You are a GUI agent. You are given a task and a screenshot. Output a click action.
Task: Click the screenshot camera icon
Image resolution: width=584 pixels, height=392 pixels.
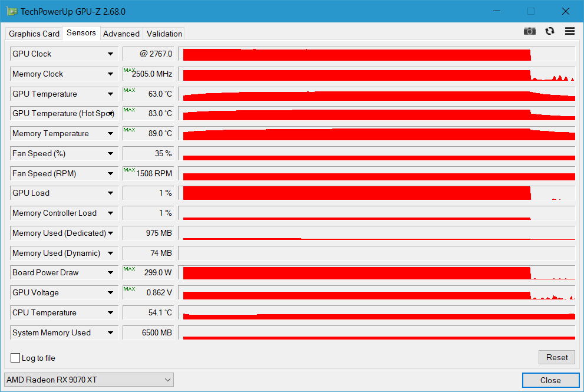[x=530, y=31]
